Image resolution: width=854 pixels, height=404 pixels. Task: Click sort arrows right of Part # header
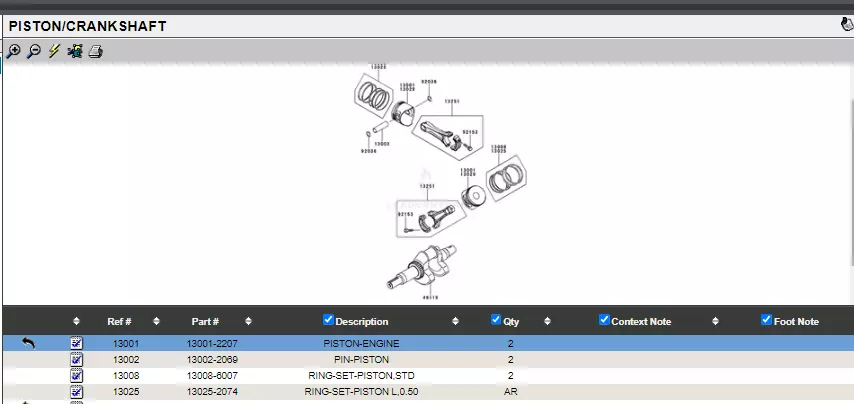pyautogui.click(x=248, y=321)
